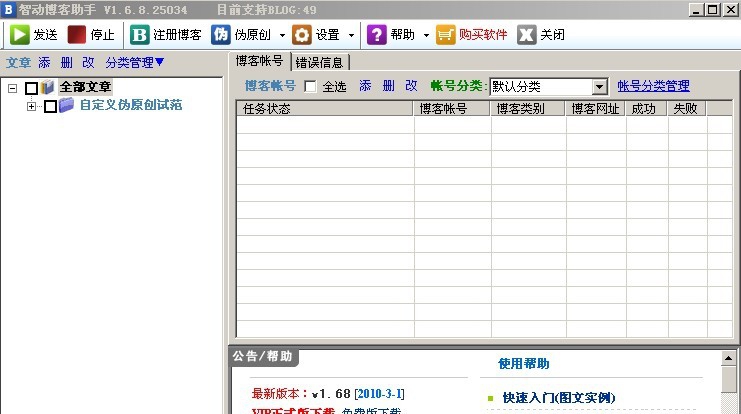Click 删 under the 文章 panel
The height and width of the screenshot is (414, 741).
[x=67, y=62]
